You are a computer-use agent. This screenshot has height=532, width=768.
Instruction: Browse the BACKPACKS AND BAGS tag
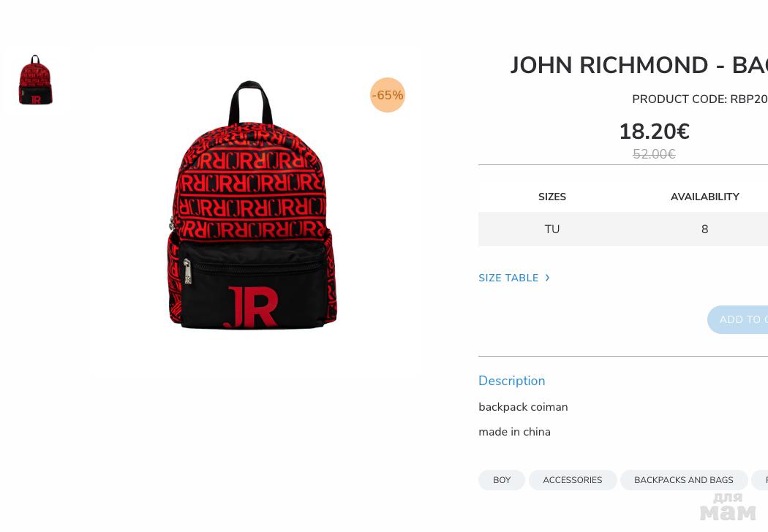[x=684, y=480]
